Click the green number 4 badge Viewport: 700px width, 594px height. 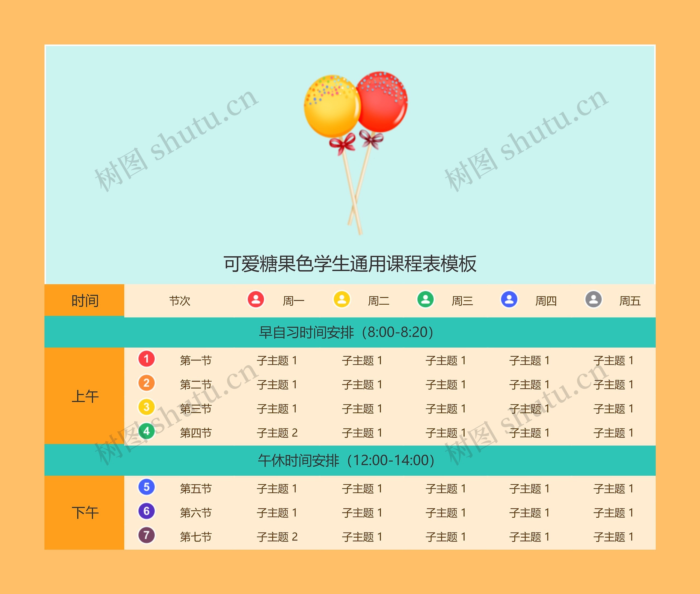[x=147, y=431]
